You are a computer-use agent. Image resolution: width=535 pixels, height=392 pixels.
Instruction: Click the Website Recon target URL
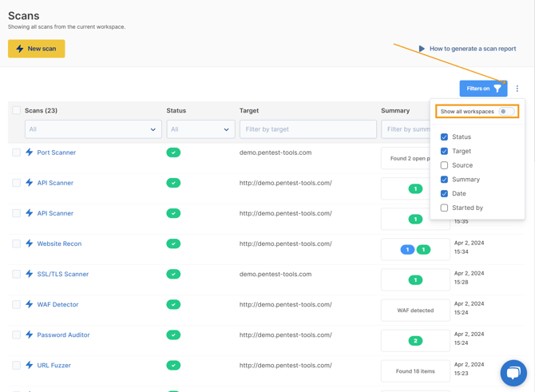coord(286,244)
